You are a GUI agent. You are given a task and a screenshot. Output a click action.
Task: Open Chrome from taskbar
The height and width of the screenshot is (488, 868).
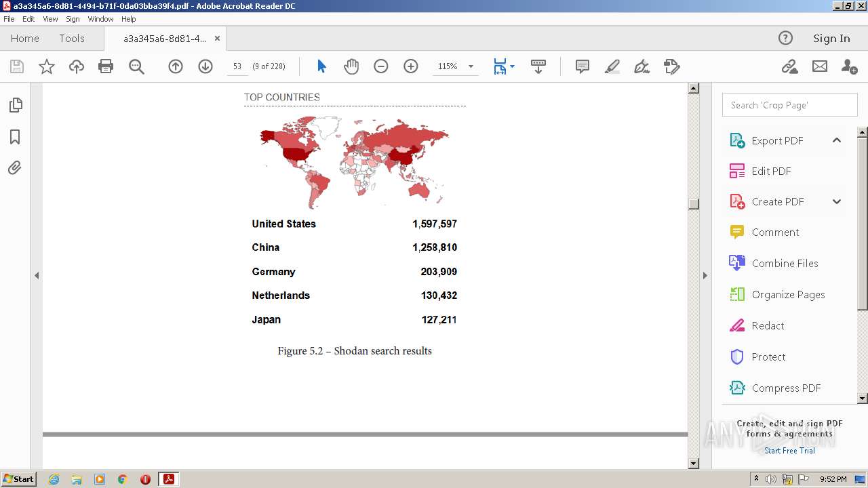pyautogui.click(x=122, y=479)
